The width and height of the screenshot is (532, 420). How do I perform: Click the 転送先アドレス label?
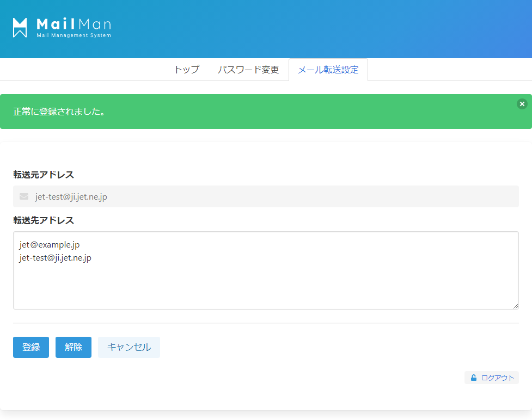point(44,220)
